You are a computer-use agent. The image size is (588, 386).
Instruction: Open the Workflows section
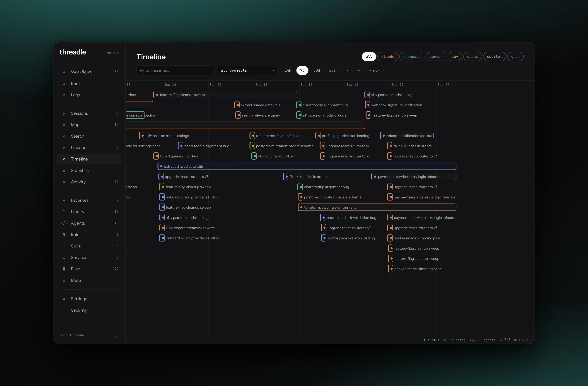tap(89, 72)
